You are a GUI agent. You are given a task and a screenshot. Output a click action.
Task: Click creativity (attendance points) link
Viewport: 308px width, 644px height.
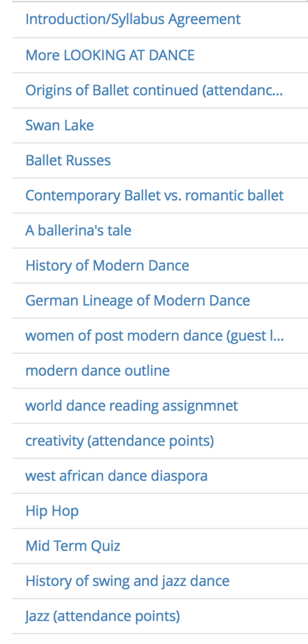(119, 441)
